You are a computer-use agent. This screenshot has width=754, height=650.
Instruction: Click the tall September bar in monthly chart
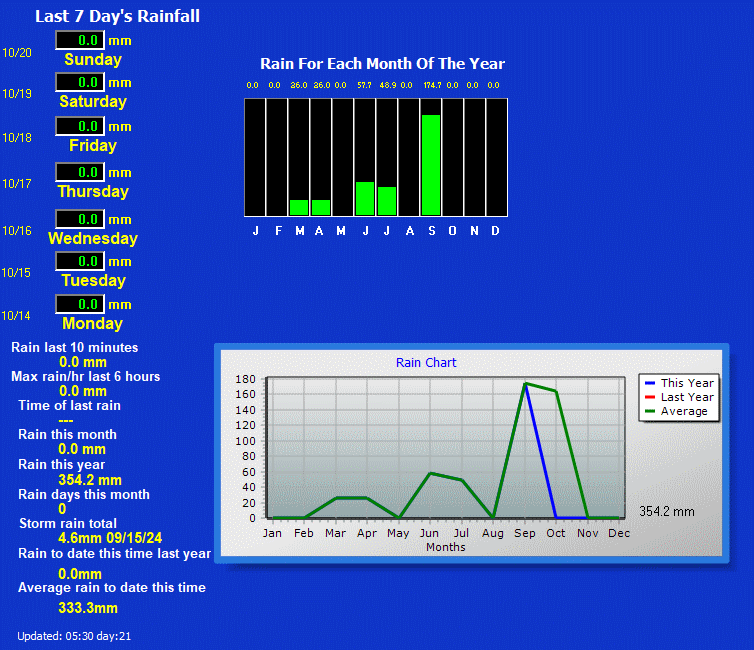coord(431,165)
